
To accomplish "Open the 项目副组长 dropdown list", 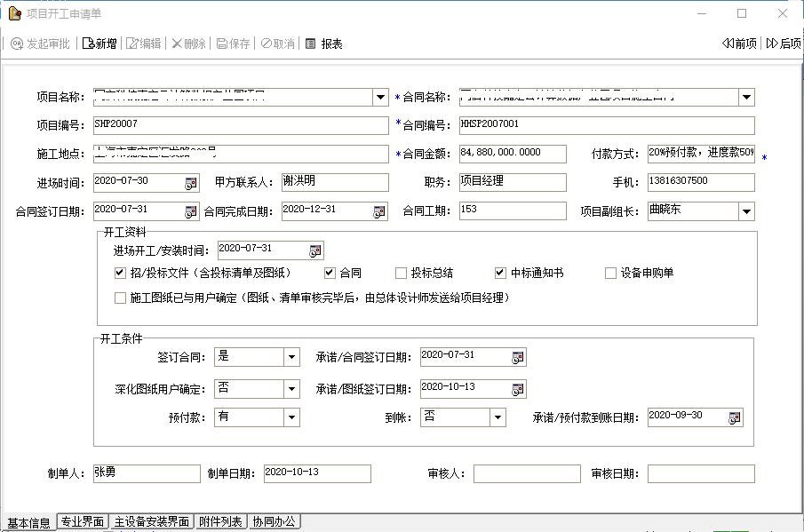I will (746, 211).
